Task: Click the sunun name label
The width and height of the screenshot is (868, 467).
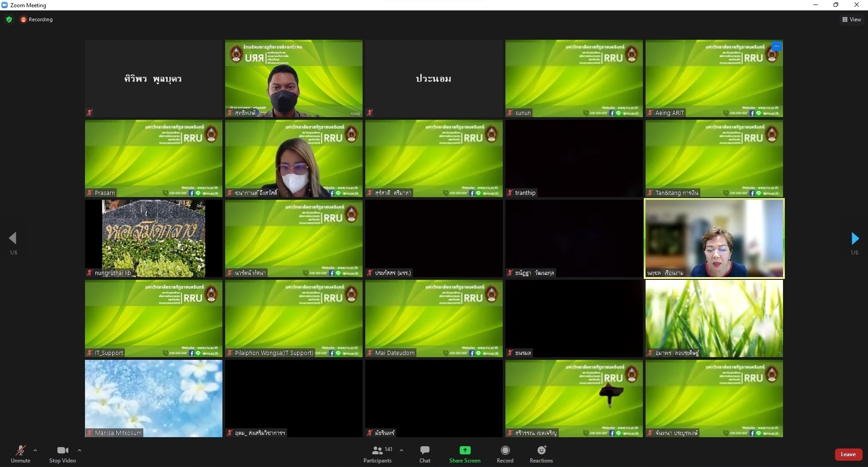Action: click(523, 113)
